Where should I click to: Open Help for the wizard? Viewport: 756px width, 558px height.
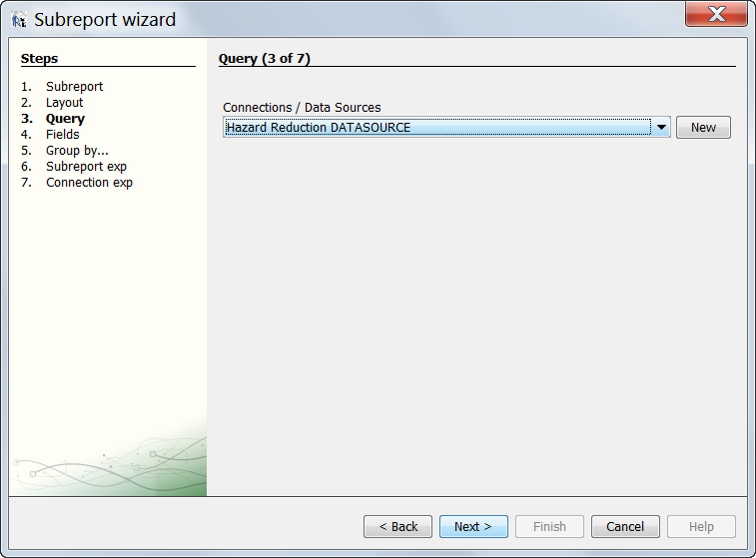point(701,526)
